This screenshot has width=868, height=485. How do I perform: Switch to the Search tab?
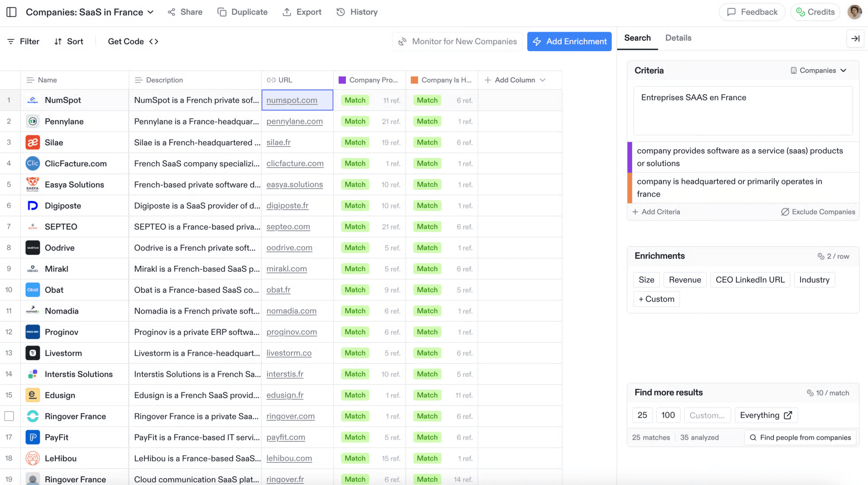point(637,38)
